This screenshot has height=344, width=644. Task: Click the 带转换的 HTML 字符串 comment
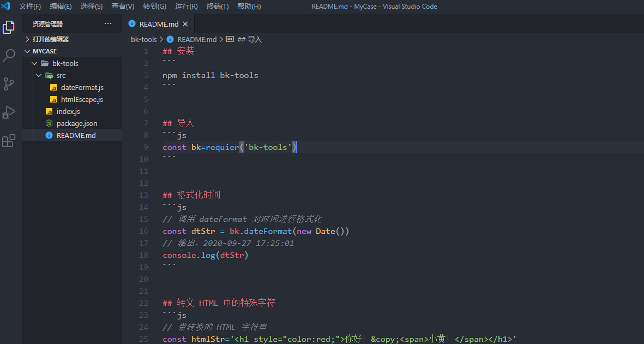[215, 327]
